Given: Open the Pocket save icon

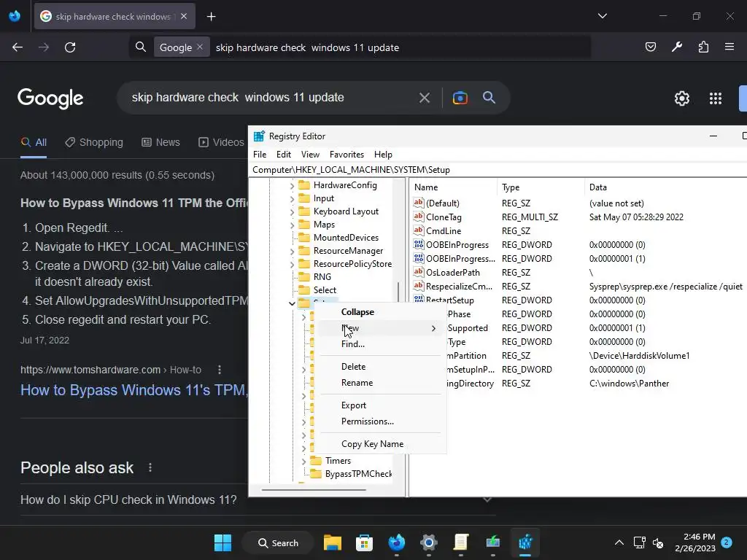Looking at the screenshot, I should coord(650,47).
